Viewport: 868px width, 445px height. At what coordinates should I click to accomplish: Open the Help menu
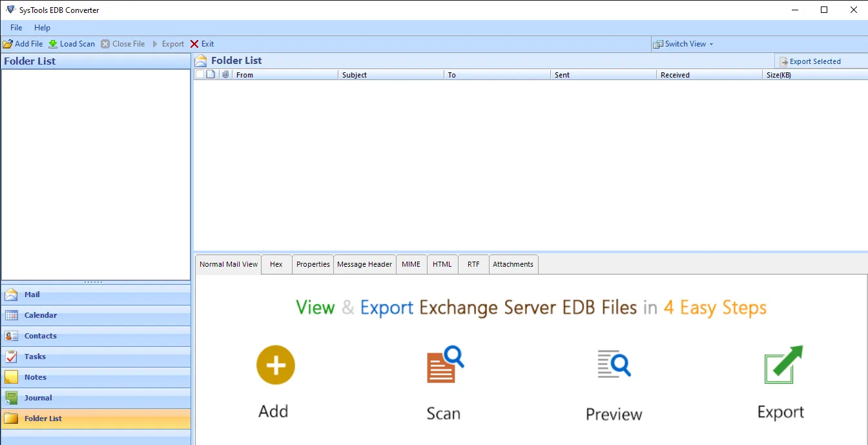coord(42,28)
